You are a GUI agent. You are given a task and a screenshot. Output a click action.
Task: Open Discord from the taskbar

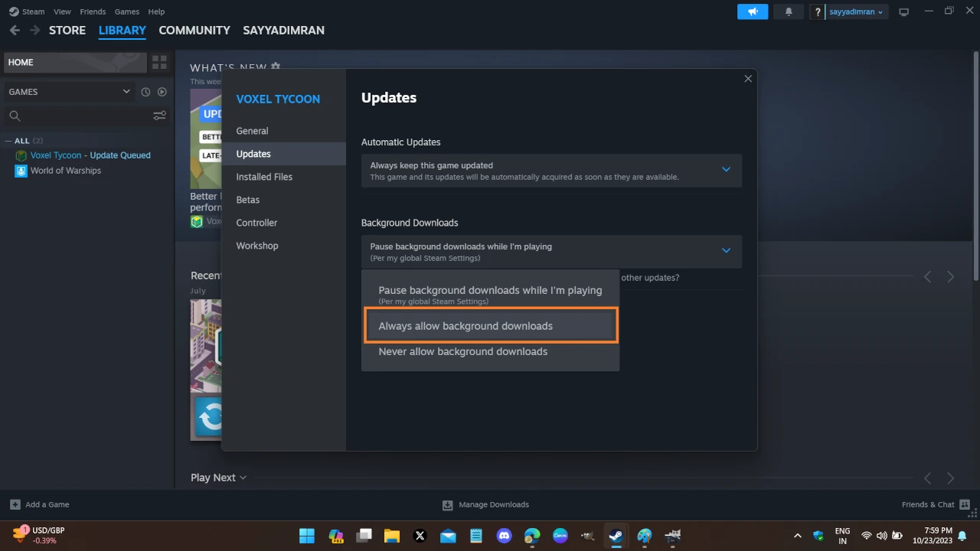point(504,535)
